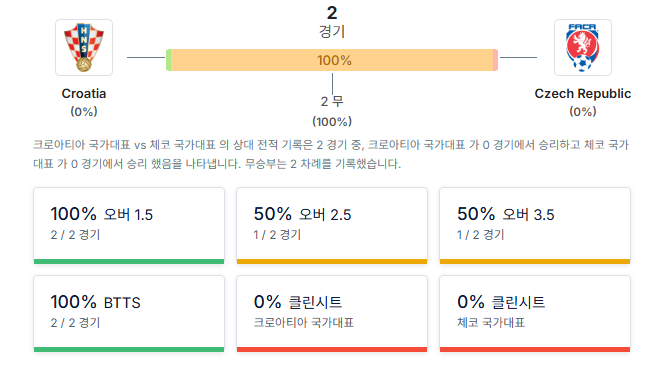Click the green Croatia win bar segment
Image resolution: width=664 pixels, height=366 pixels.
pyautogui.click(x=169, y=60)
